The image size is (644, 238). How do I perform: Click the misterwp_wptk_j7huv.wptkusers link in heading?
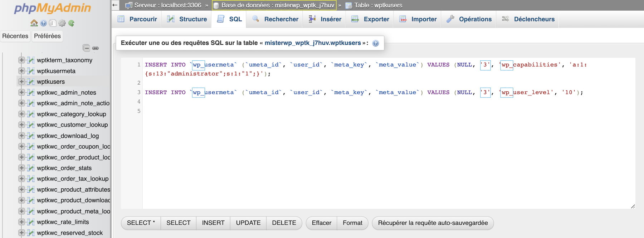[313, 43]
